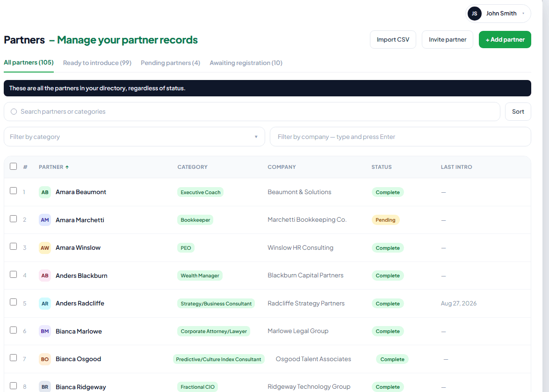This screenshot has width=549, height=392.
Task: Click the Beaumont & Solutions company cell
Action: coord(299,192)
